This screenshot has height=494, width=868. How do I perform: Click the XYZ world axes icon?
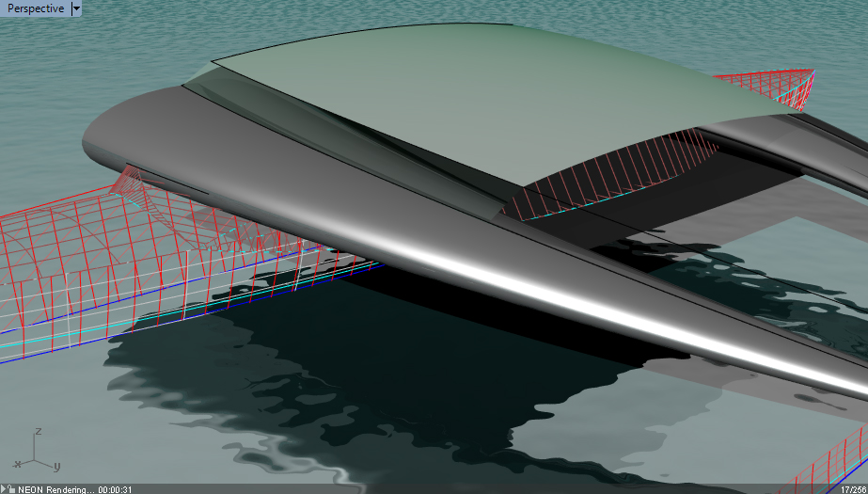click(37, 449)
